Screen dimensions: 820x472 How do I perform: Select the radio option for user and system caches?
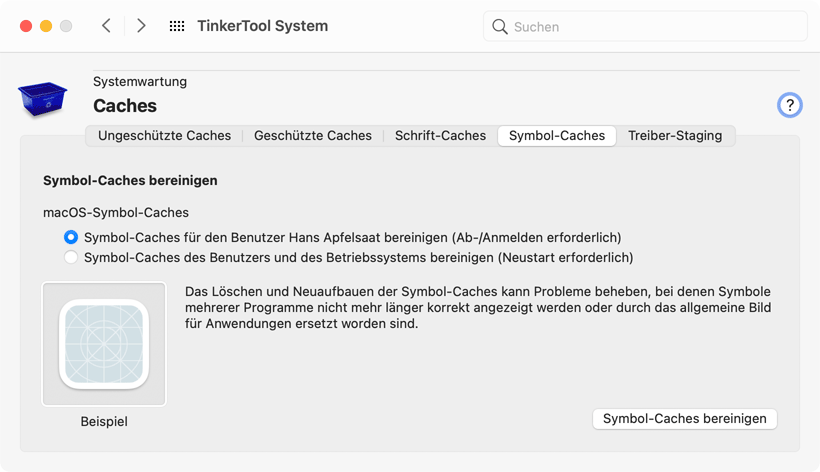click(x=71, y=257)
